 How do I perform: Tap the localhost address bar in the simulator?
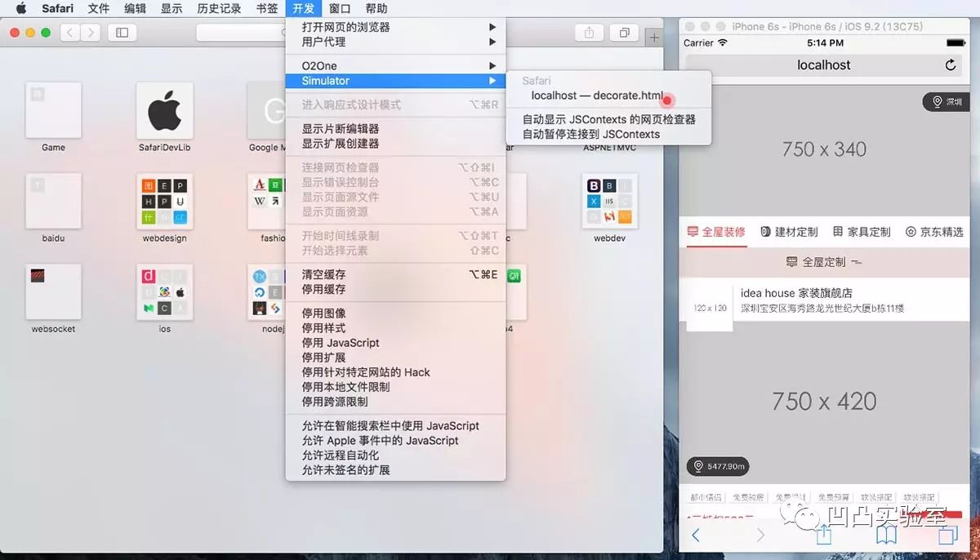click(823, 65)
